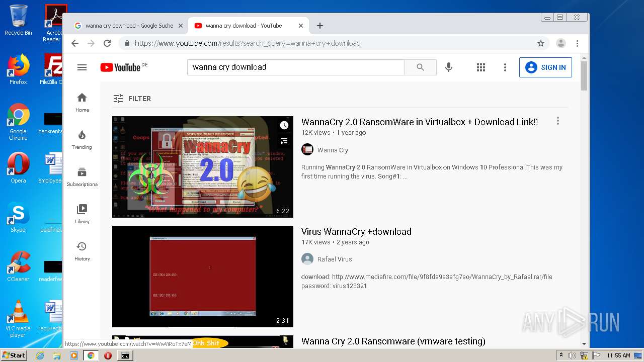Image resolution: width=644 pixels, height=362 pixels.
Task: Open History in sidebar
Action: pyautogui.click(x=82, y=251)
